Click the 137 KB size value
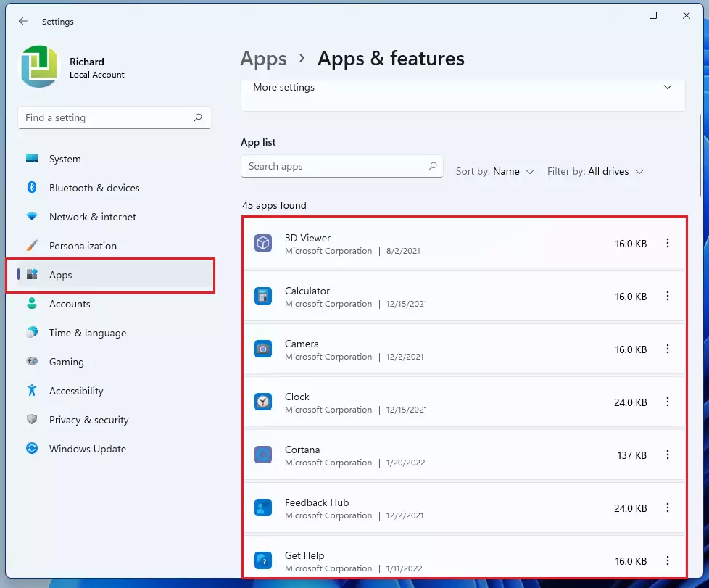 click(631, 455)
